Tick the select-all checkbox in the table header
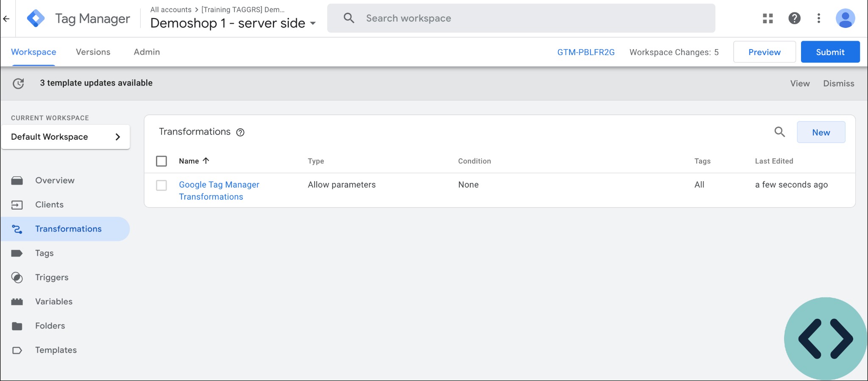 [161, 161]
